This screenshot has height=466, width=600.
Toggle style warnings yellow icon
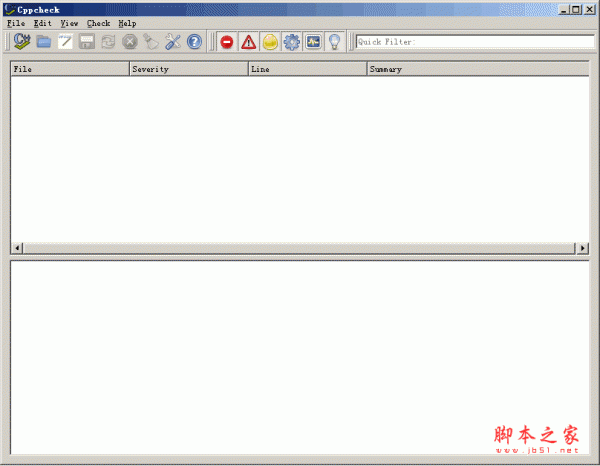tap(270, 42)
